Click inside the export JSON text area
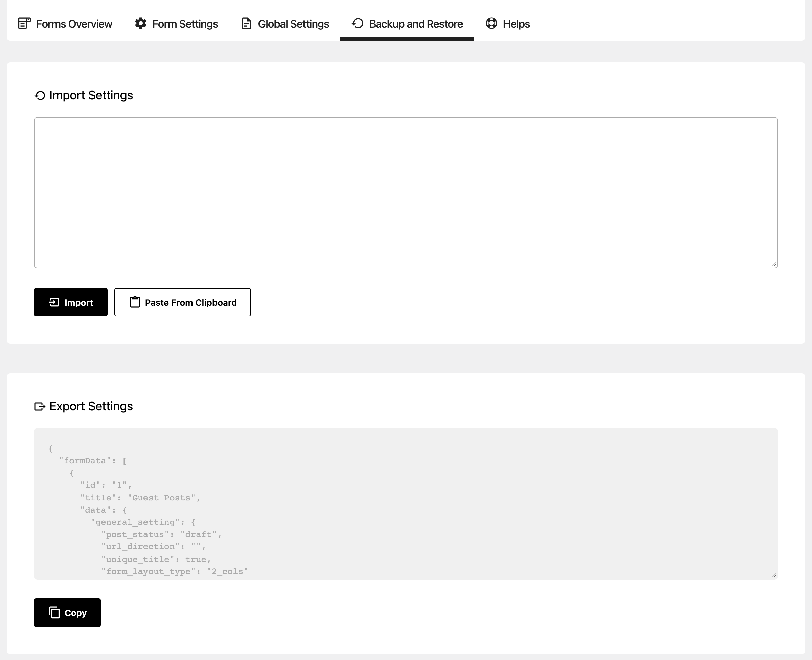The width and height of the screenshot is (812, 660). point(406,504)
